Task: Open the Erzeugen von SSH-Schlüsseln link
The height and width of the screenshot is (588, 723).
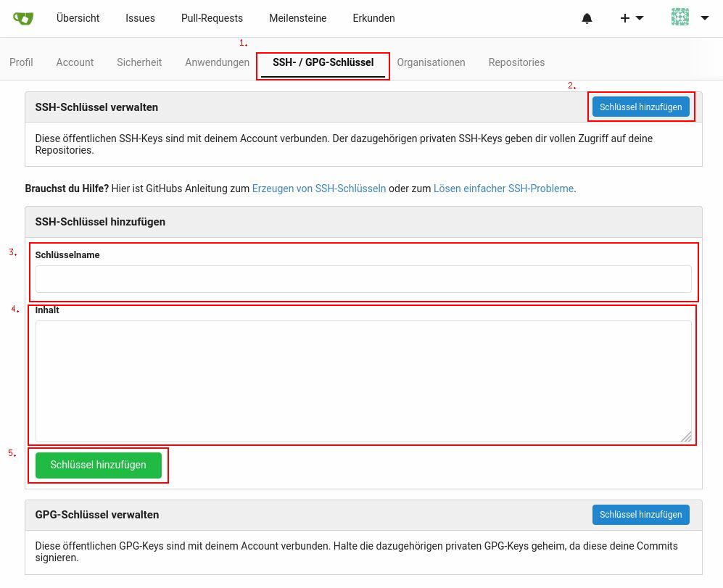Action: [x=318, y=189]
